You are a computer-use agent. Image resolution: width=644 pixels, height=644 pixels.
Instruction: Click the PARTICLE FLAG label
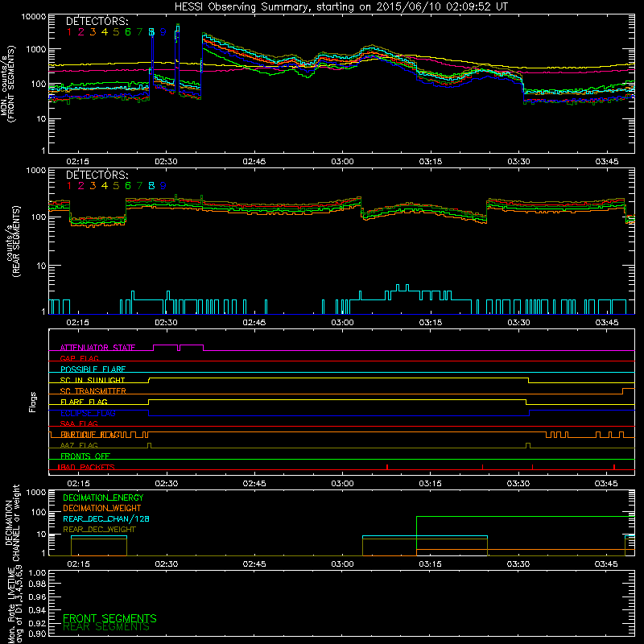pyautogui.click(x=90, y=434)
